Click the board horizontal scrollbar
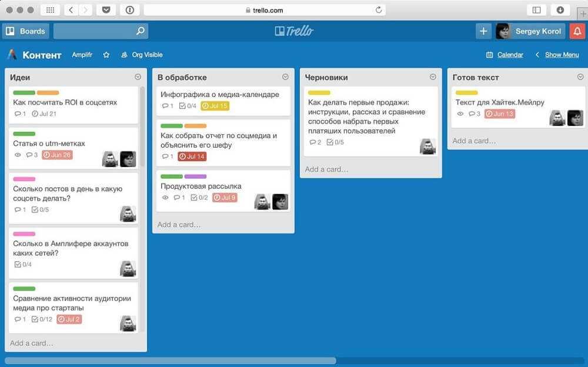Screen dimensions: 588x367 pyautogui.click(x=171, y=361)
